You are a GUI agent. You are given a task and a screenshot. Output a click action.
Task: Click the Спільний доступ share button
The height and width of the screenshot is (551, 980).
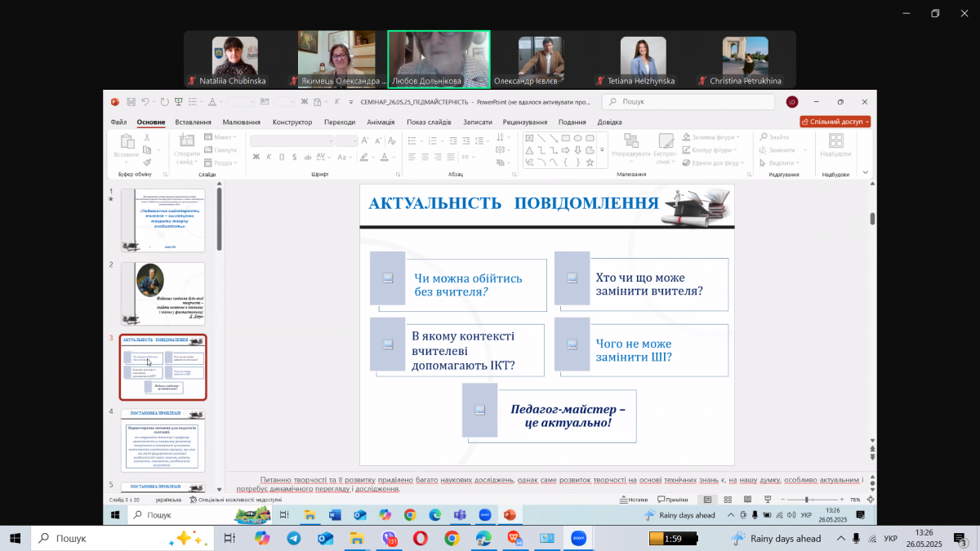(835, 122)
